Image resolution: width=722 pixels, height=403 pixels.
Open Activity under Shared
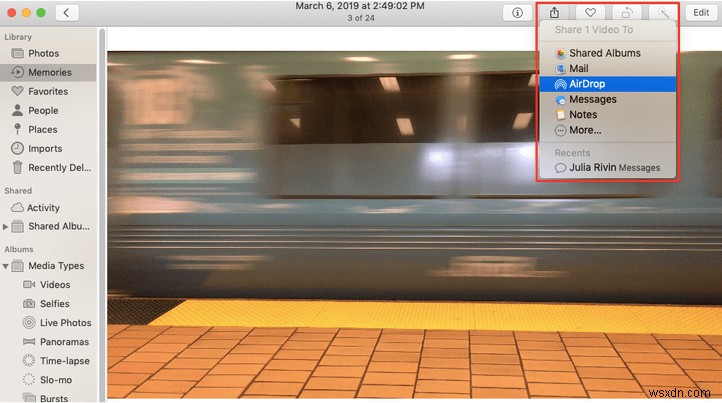pos(48,208)
